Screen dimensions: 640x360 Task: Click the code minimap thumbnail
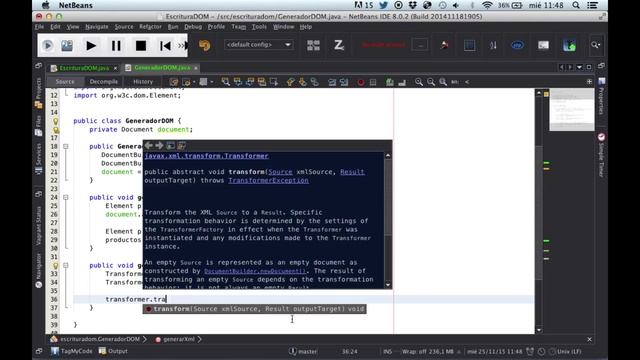point(571,109)
